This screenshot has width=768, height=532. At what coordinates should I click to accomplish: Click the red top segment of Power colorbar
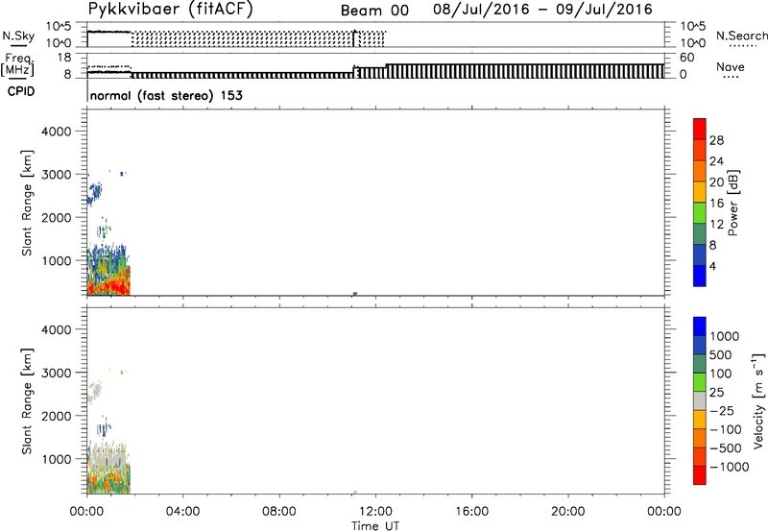[700, 129]
